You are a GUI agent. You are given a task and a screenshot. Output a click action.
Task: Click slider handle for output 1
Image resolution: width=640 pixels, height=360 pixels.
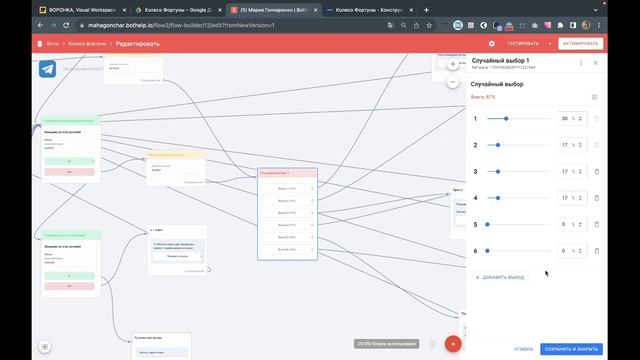coord(506,118)
